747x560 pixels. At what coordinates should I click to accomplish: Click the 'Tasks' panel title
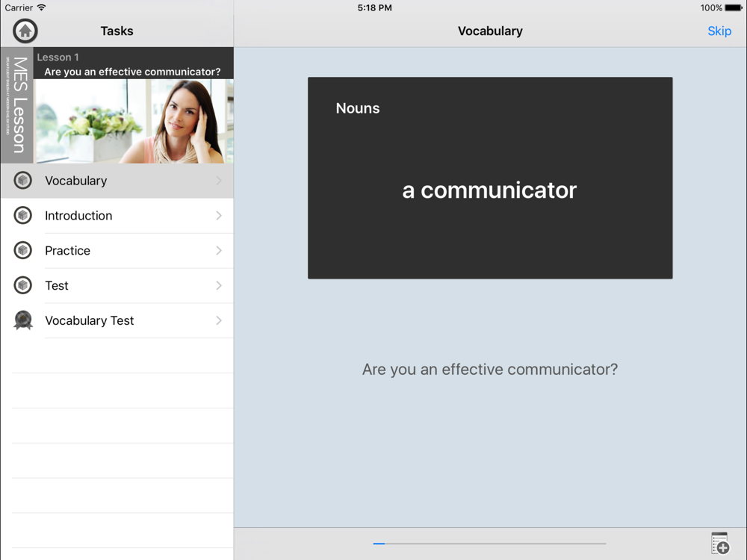point(117,31)
